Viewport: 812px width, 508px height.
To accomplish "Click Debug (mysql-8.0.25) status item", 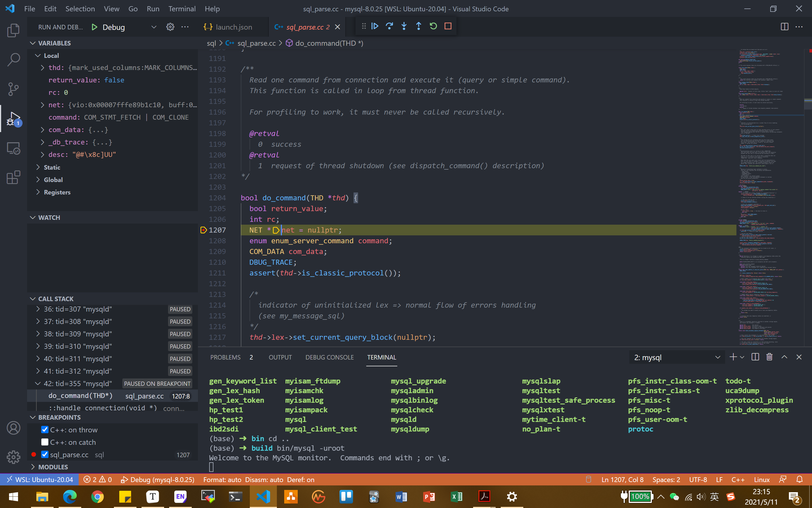I will (x=158, y=479).
